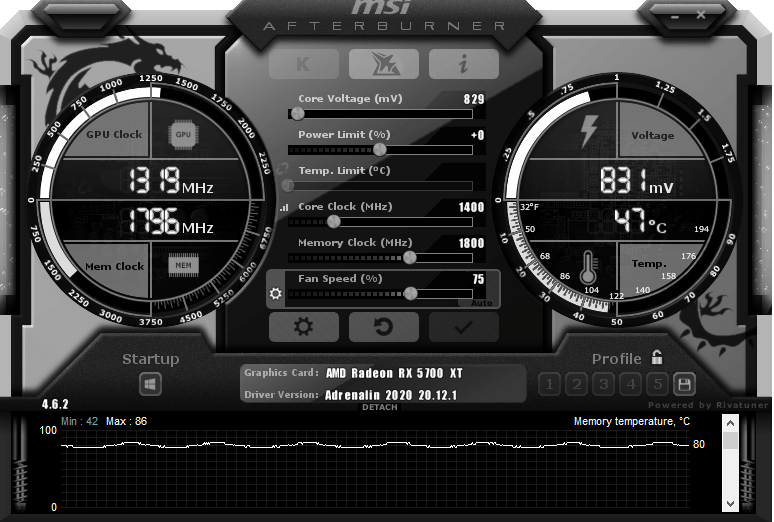Screen dimensions: 774x522
Task: Click the version number 4.6.2
Action: coord(55,404)
